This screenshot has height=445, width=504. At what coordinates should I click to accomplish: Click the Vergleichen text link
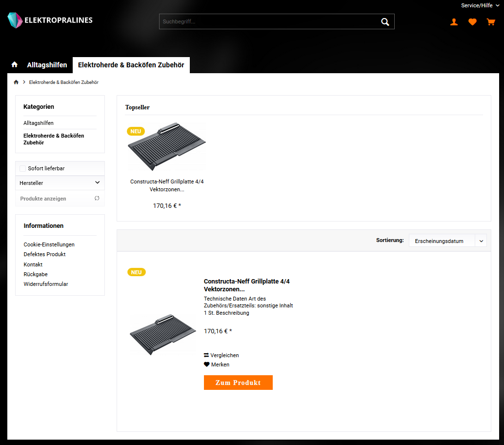(225, 355)
